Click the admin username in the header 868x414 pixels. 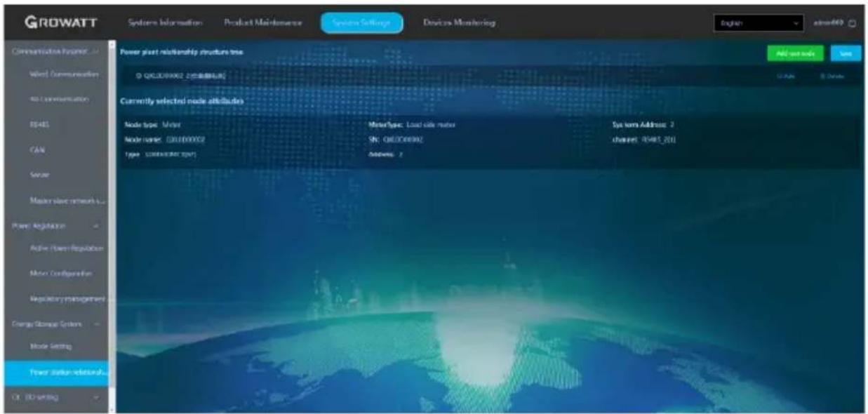(x=829, y=23)
